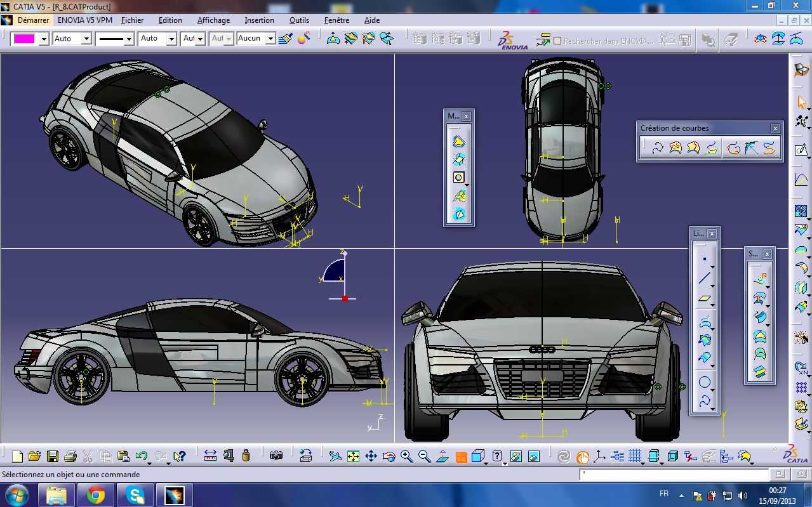Image resolution: width=812 pixels, height=507 pixels.
Task: Click the magenta fill color swatch
Action: (25, 39)
